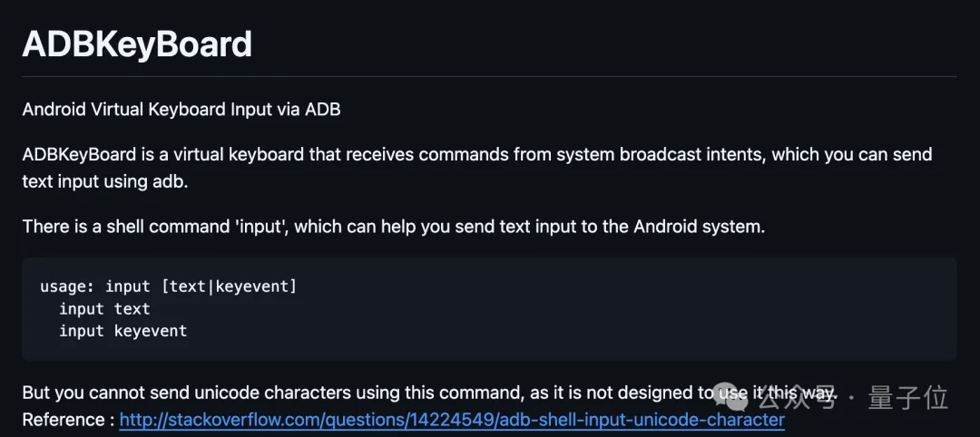
Task: Click the 'input text' code line
Action: click(104, 309)
